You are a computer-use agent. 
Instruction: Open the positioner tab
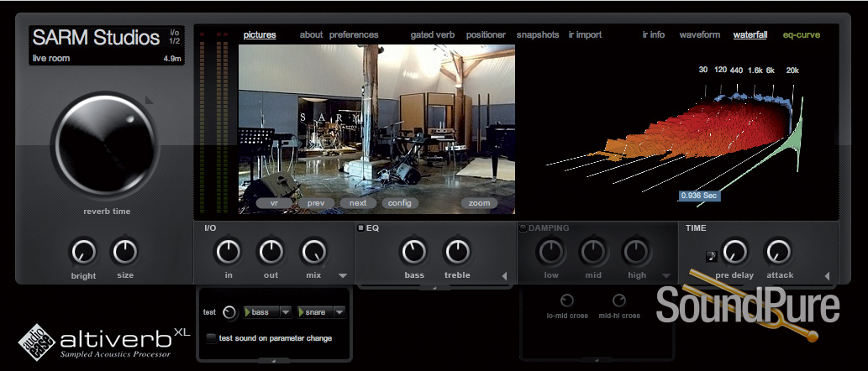click(486, 34)
